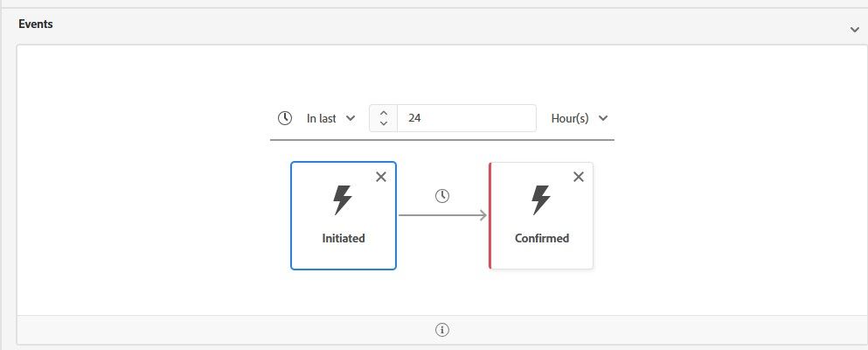Click the clock icon beside In last
The height and width of the screenshot is (350, 868).
point(284,118)
